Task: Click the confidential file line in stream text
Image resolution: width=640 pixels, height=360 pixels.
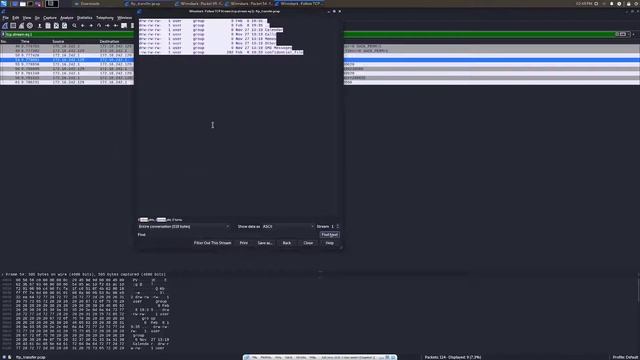Action: point(221,52)
